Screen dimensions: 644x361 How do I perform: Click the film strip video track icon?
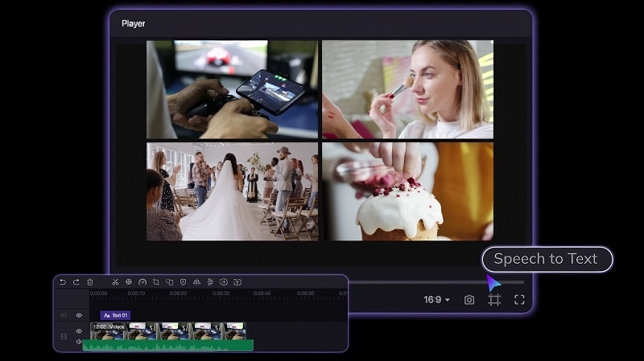(64, 336)
